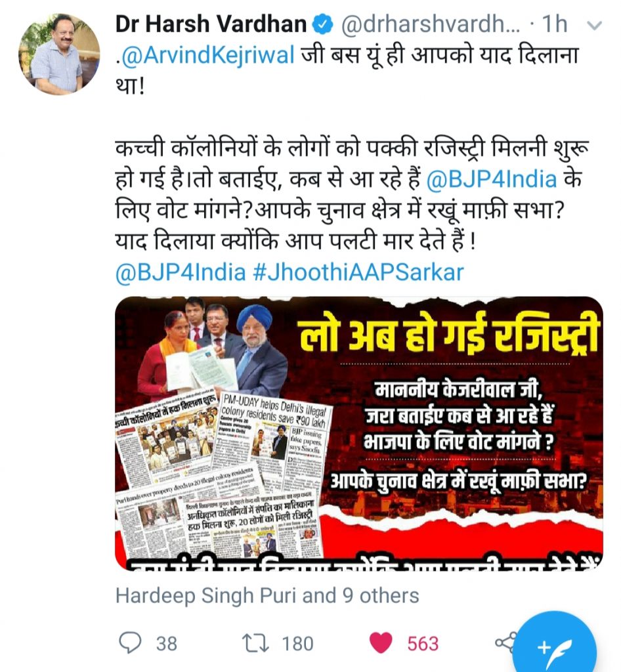Retweet using the retweet arrows icon

[255, 643]
